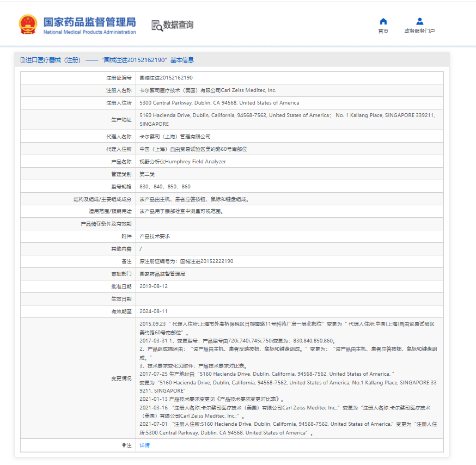Image resolution: width=476 pixels, height=465 pixels.
Task: Click the 进口医疗器械（注册）breadcrumb heading
Action: [x=53, y=60]
